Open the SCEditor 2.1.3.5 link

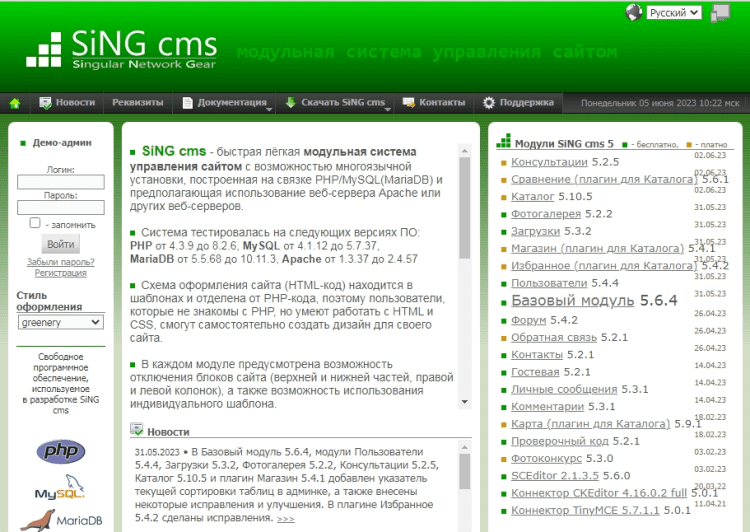coord(555,475)
